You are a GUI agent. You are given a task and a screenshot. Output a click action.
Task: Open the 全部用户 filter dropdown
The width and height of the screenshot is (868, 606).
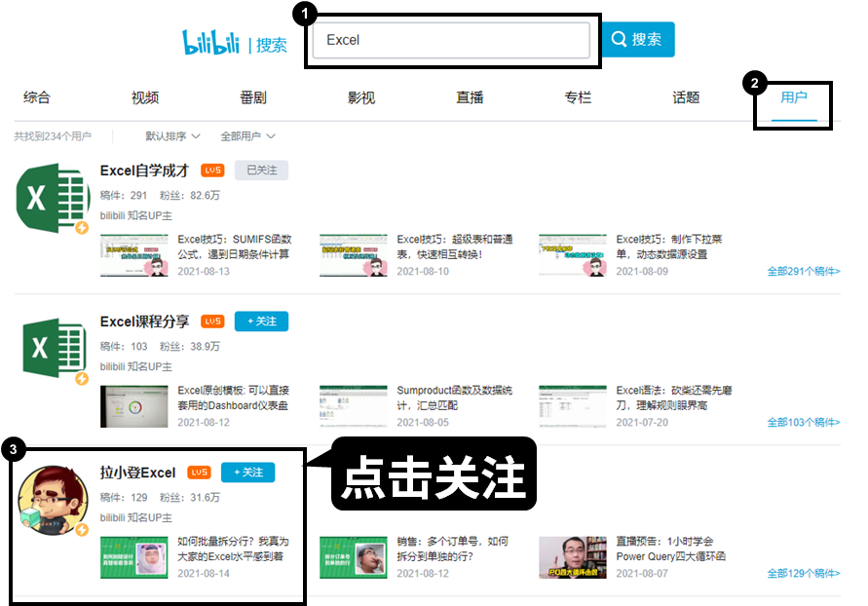[247, 136]
